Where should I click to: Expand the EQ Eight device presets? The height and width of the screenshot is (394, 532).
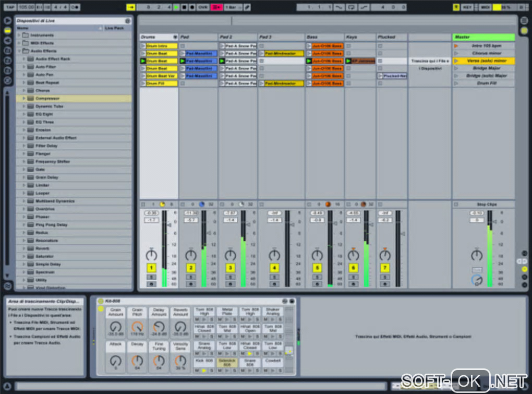point(24,114)
